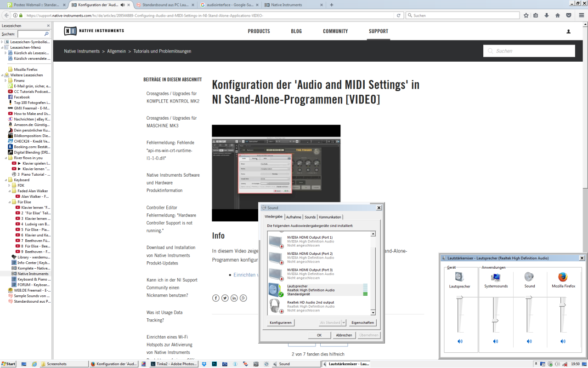Viewport: 588px width, 368px height.
Task: Click the Konfigurieren button
Action: point(281,322)
